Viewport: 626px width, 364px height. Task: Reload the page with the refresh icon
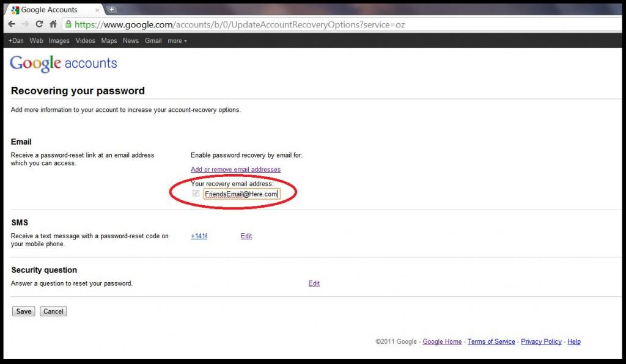pos(39,24)
